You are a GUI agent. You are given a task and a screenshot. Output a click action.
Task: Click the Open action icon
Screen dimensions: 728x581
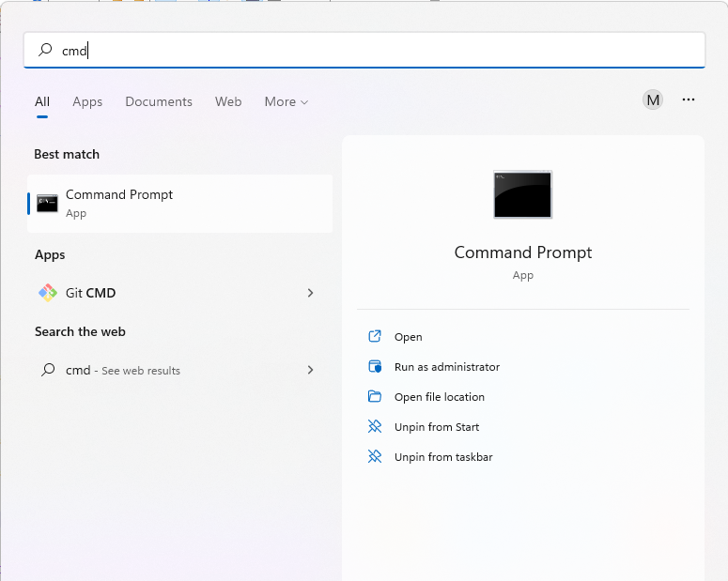point(375,337)
